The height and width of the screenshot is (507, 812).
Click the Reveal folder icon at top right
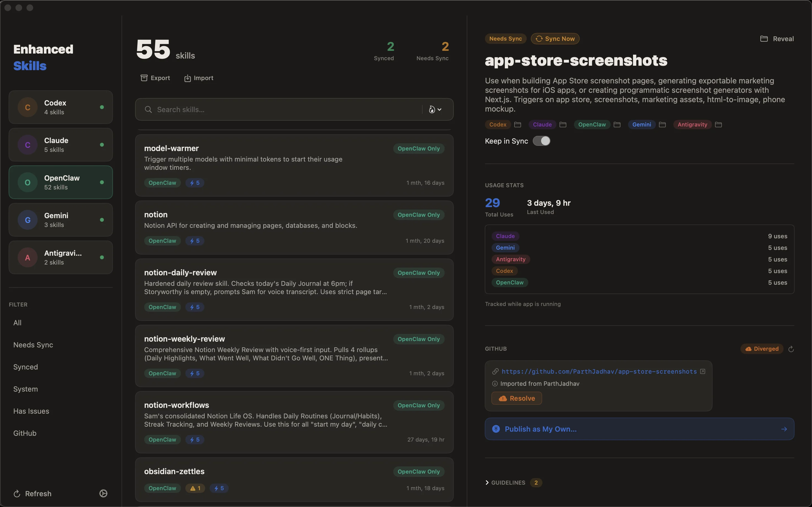click(764, 39)
